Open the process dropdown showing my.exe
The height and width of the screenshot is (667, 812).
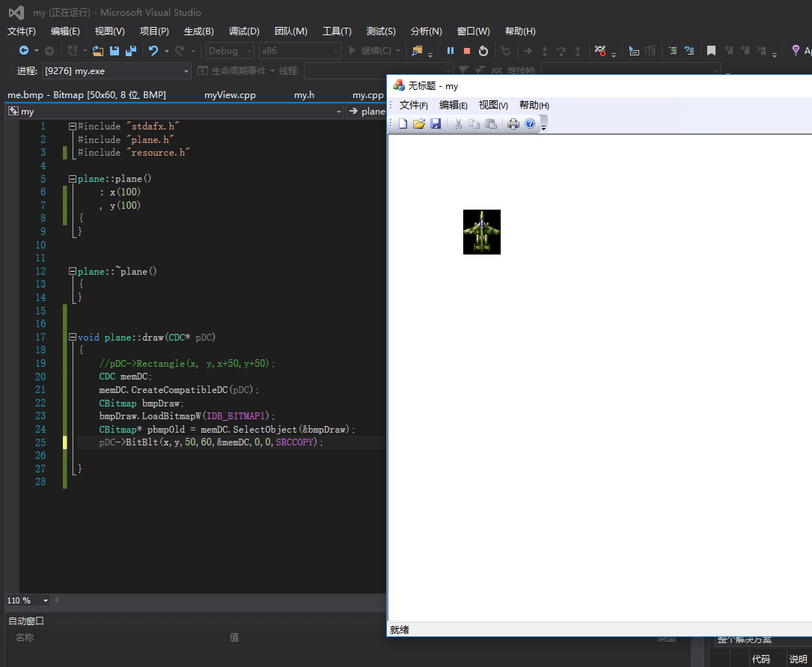[x=186, y=71]
